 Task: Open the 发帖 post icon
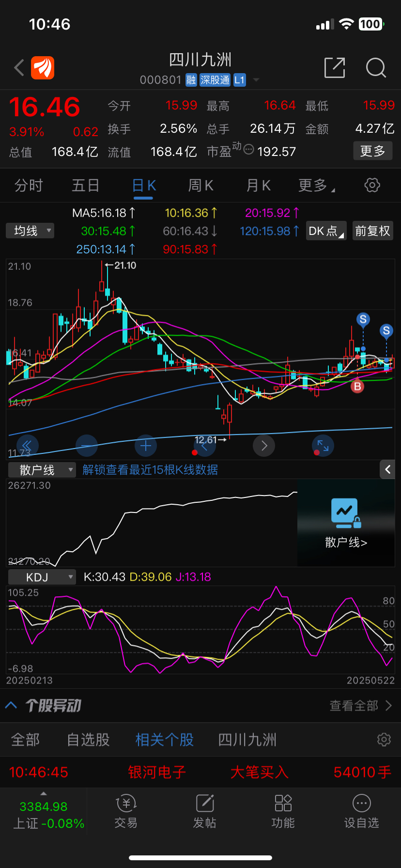coord(204,812)
